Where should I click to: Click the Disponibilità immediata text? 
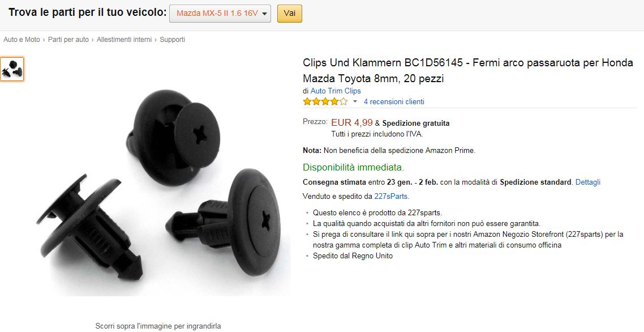(353, 168)
